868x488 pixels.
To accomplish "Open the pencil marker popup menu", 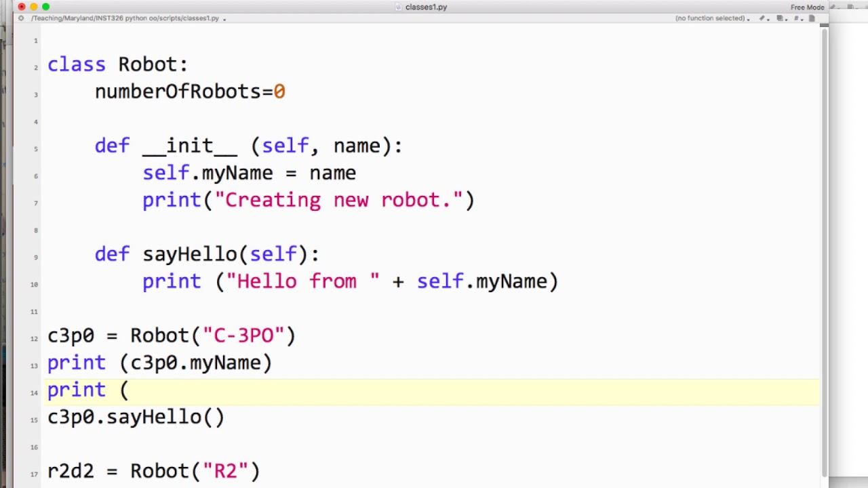I will [x=764, y=18].
